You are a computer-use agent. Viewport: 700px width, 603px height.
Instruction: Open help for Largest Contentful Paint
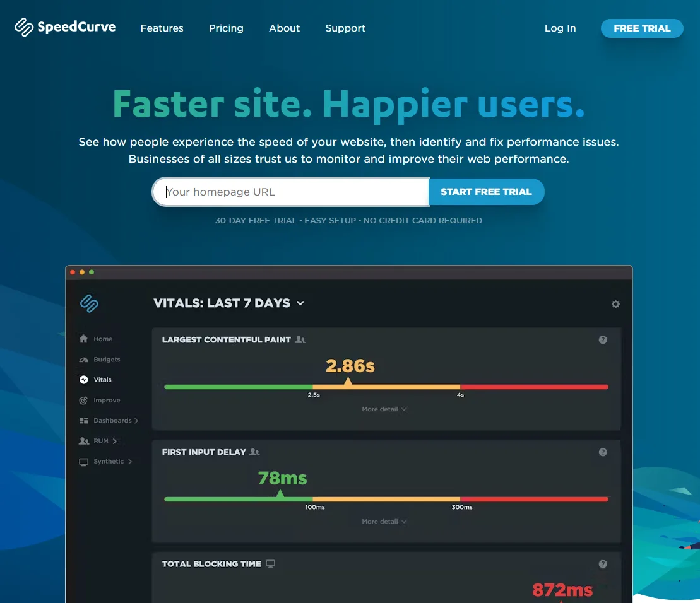click(x=603, y=340)
